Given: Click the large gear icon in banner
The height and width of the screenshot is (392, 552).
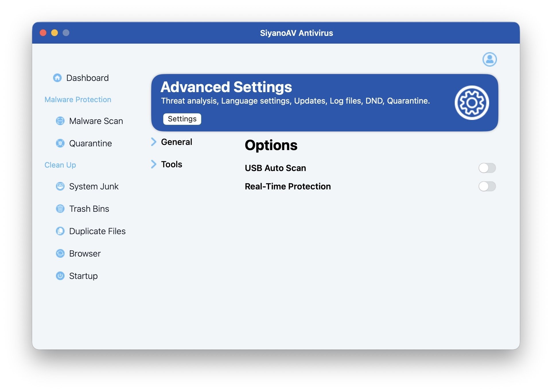Looking at the screenshot, I should point(471,103).
